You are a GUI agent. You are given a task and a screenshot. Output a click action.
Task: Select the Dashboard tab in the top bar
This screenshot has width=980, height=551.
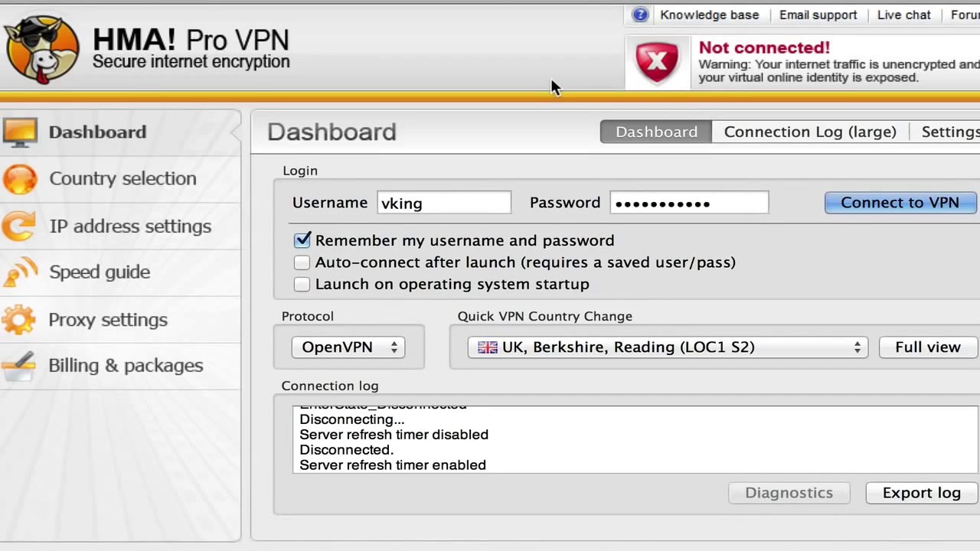pos(656,132)
